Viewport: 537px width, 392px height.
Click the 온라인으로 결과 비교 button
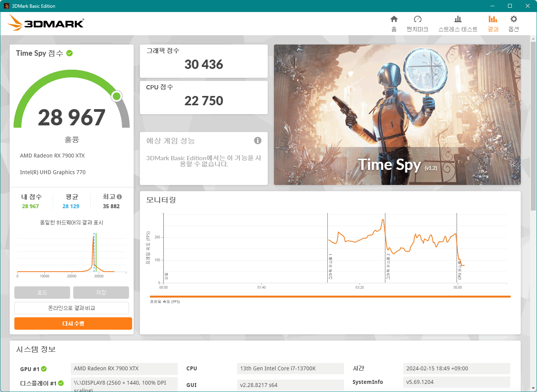coord(72,308)
